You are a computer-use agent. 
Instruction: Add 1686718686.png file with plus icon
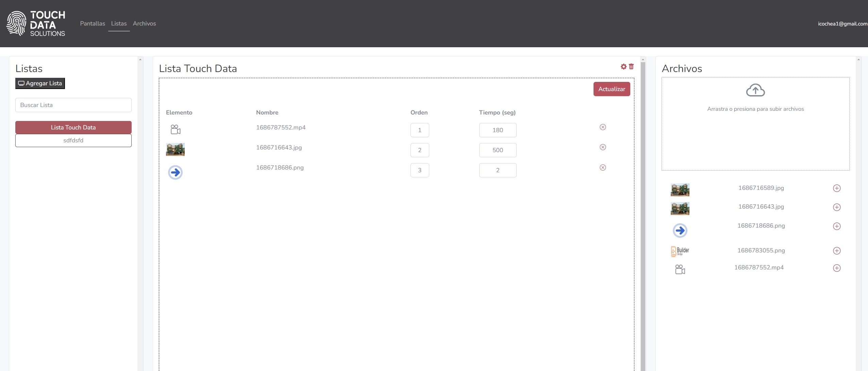[x=837, y=226]
